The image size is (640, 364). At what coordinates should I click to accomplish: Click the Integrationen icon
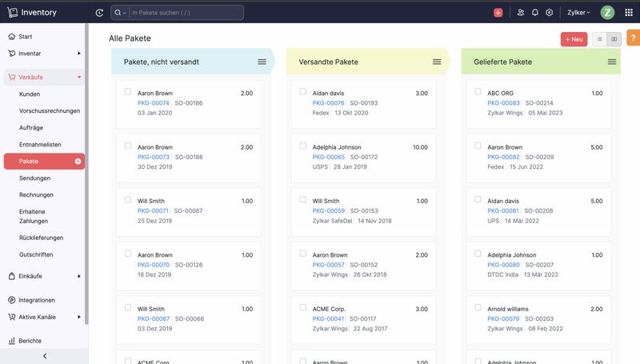click(12, 300)
